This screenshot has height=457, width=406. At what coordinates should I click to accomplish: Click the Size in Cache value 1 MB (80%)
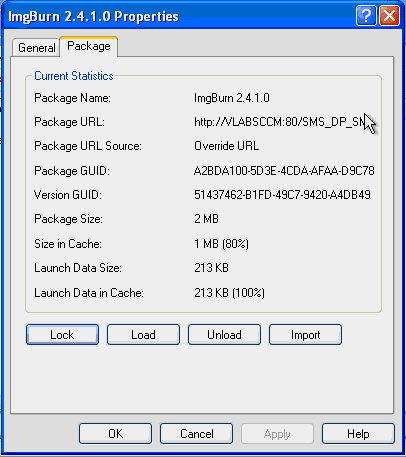221,244
